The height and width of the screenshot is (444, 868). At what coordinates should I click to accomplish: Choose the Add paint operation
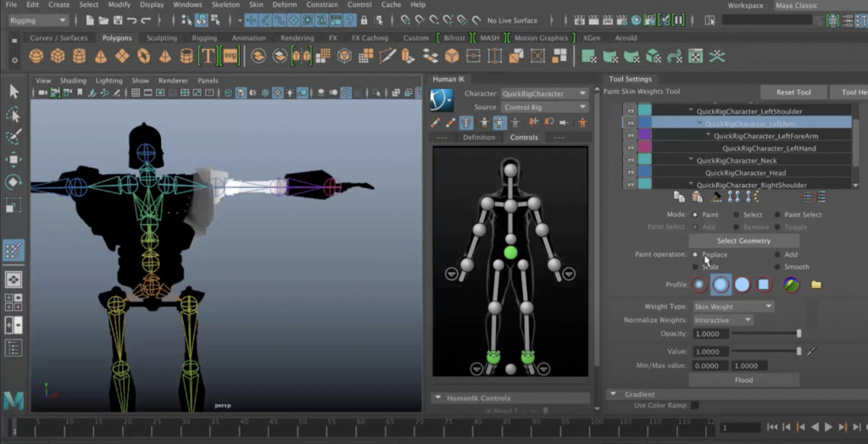coord(777,255)
